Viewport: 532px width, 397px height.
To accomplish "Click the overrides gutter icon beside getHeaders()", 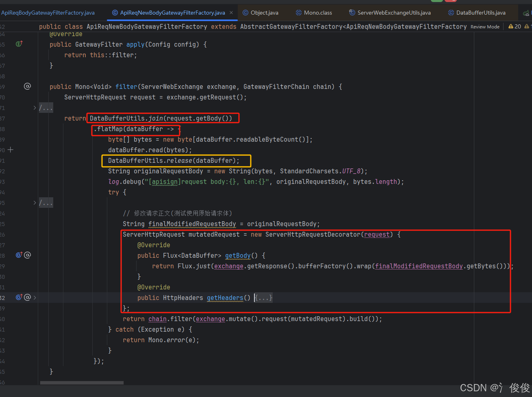I will coord(19,297).
